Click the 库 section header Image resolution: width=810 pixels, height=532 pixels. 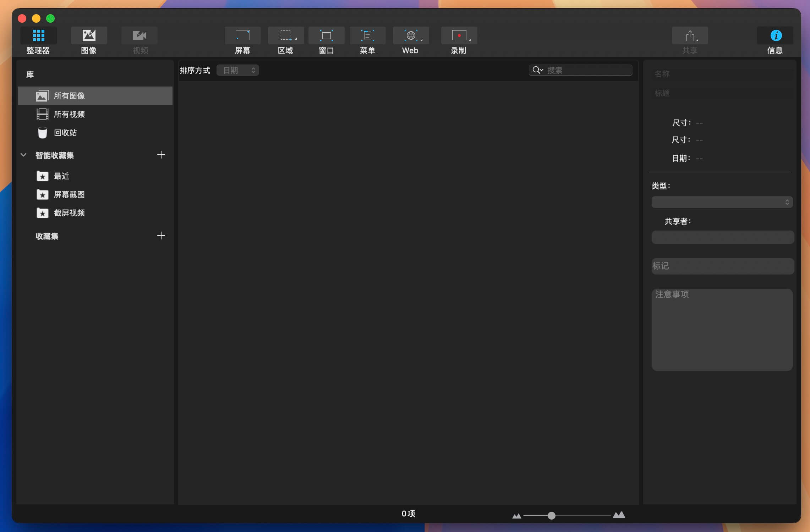pyautogui.click(x=30, y=74)
